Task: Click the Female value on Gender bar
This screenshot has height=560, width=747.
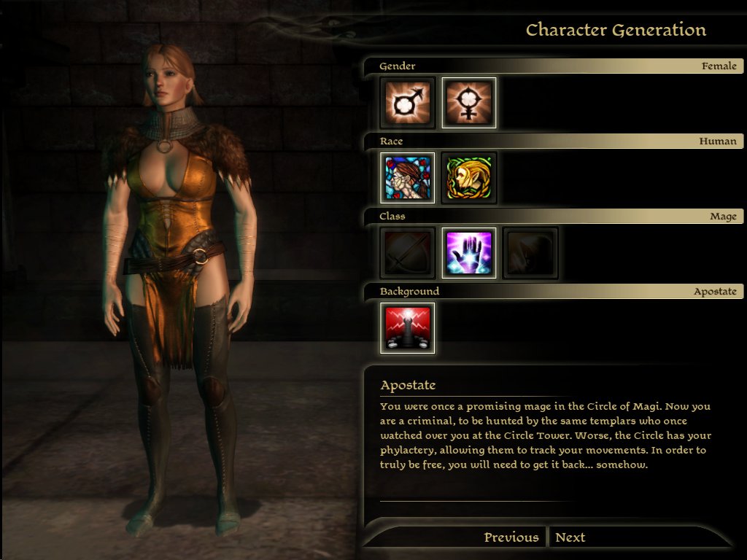Action: [719, 66]
